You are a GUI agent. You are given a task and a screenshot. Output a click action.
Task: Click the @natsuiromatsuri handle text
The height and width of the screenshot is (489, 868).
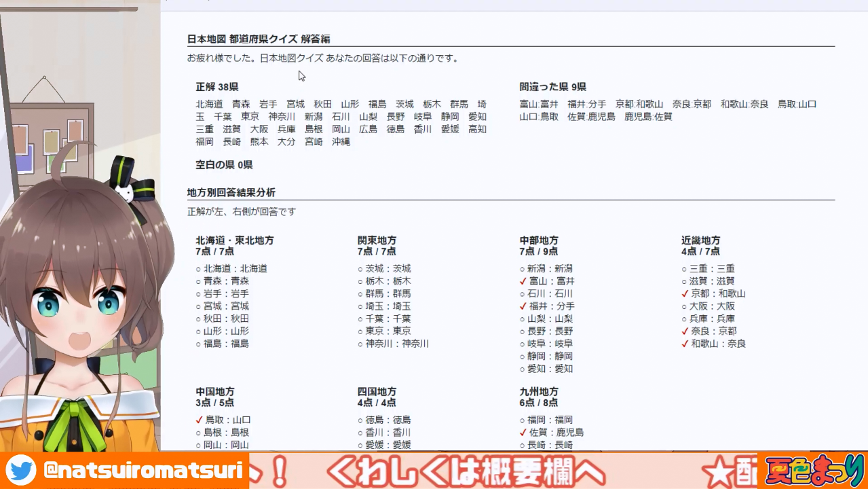coord(143,470)
